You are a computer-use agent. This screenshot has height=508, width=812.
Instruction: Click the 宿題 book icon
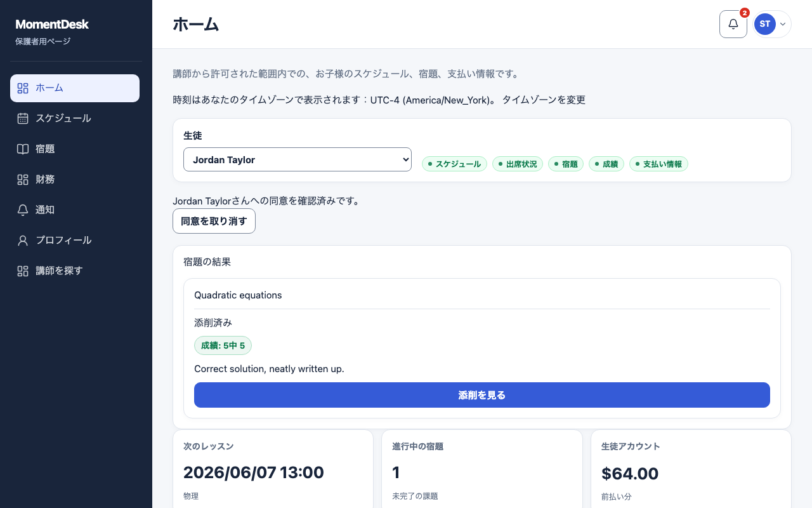click(x=23, y=149)
